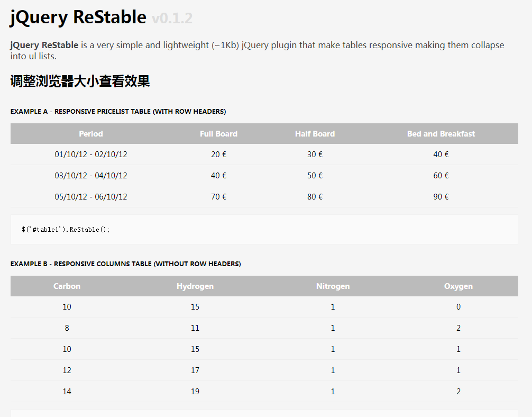532x417 pixels.
Task: Select the Period column header
Action: (91, 134)
